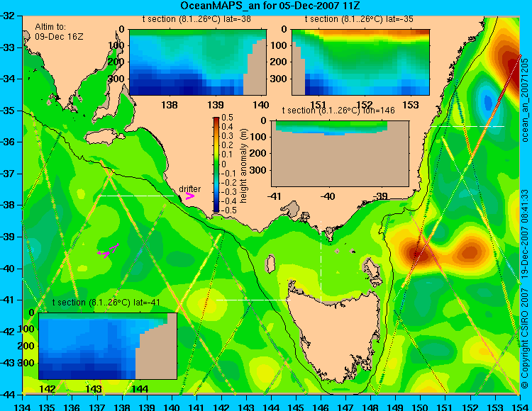Click the '09-Dec 16Z' altimetry date text
Image resolution: width=532 pixels, height=411 pixels.
point(59,37)
